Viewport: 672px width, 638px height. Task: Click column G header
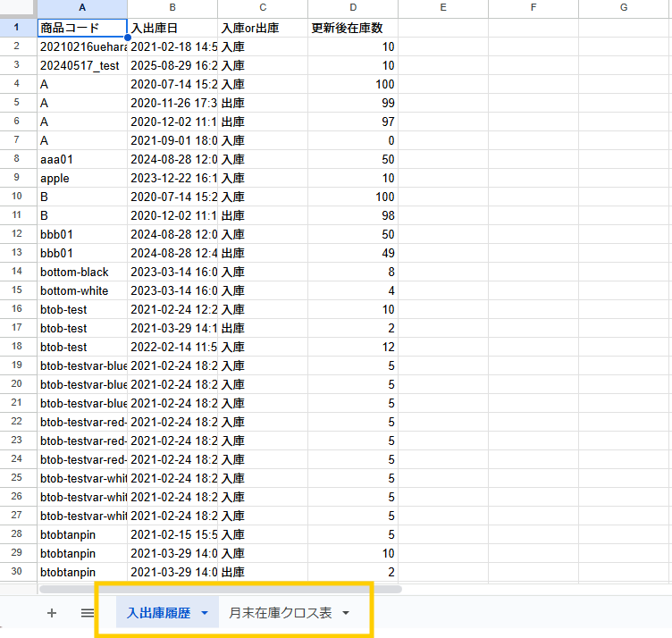624,8
